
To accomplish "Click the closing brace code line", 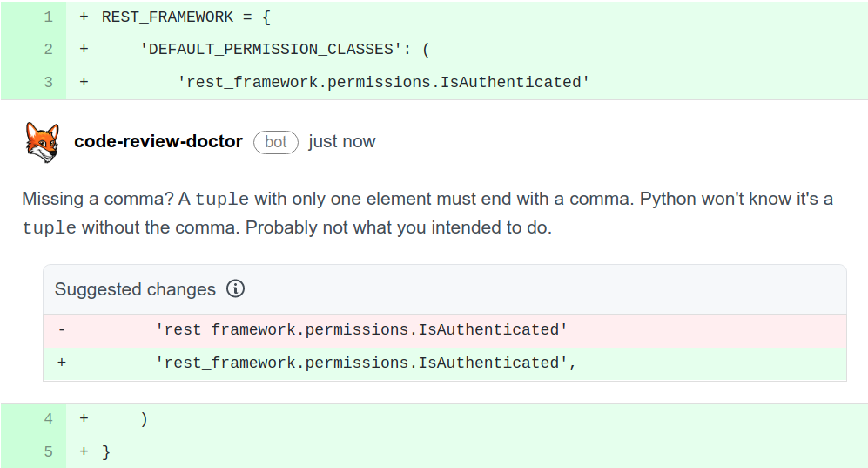I will 467,452.
